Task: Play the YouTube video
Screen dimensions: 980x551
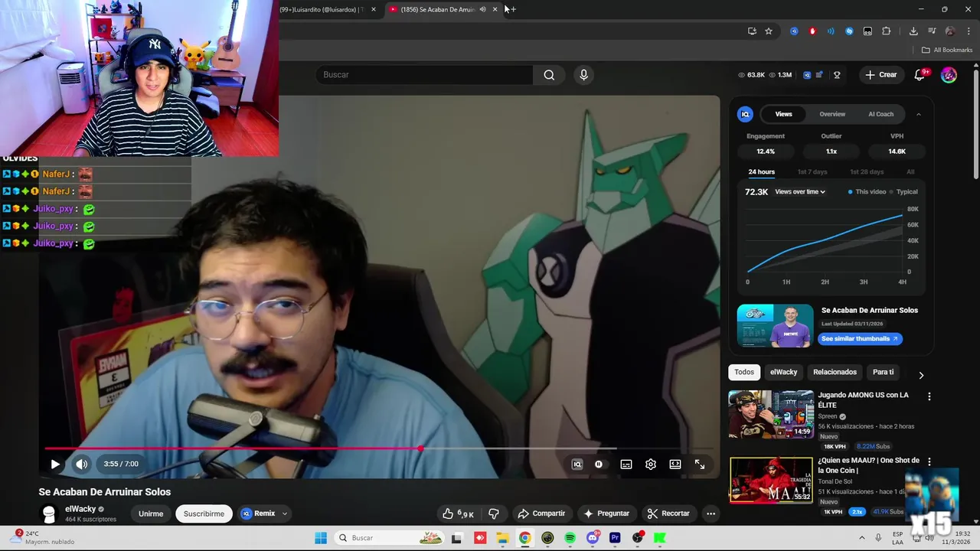Action: 55,464
